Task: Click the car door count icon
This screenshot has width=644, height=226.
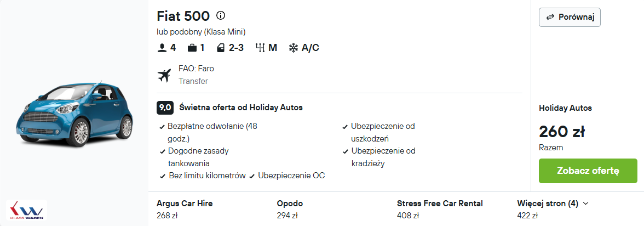Action: [221, 48]
